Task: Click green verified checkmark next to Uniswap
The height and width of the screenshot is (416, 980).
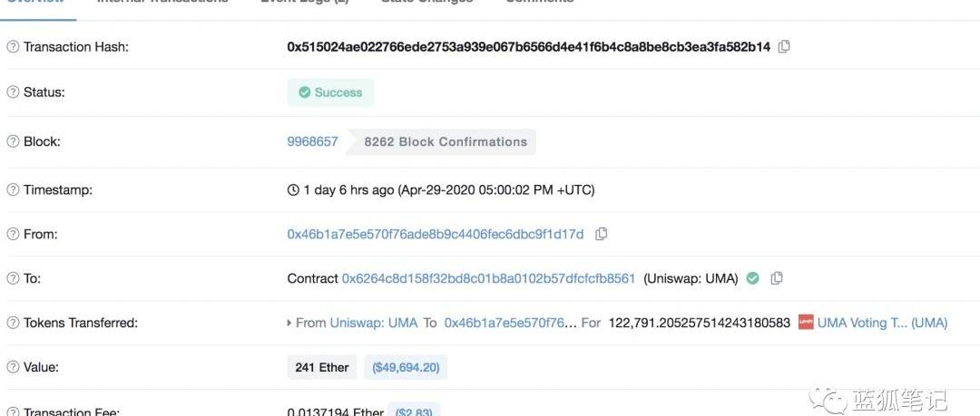Action: [752, 278]
